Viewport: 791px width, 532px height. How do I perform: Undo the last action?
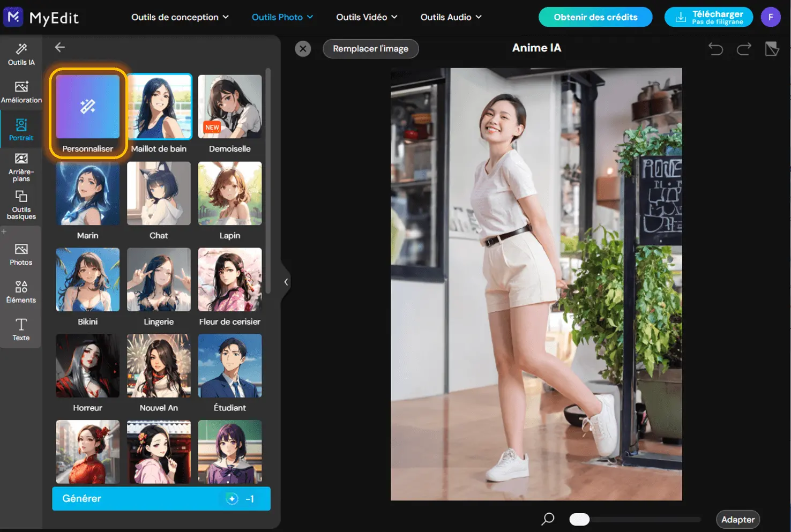[715, 49]
